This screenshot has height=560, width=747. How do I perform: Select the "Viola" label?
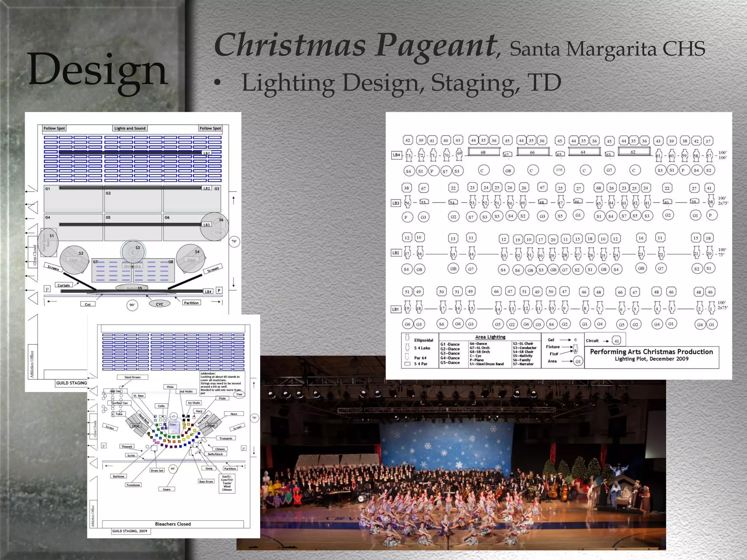[x=170, y=387]
